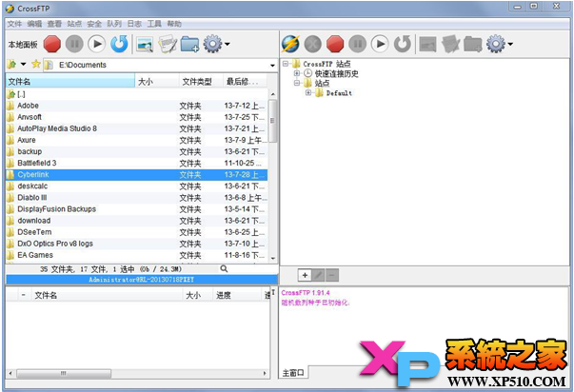Click the E:\Documents path field
This screenshot has width=574, height=392.
(160, 65)
